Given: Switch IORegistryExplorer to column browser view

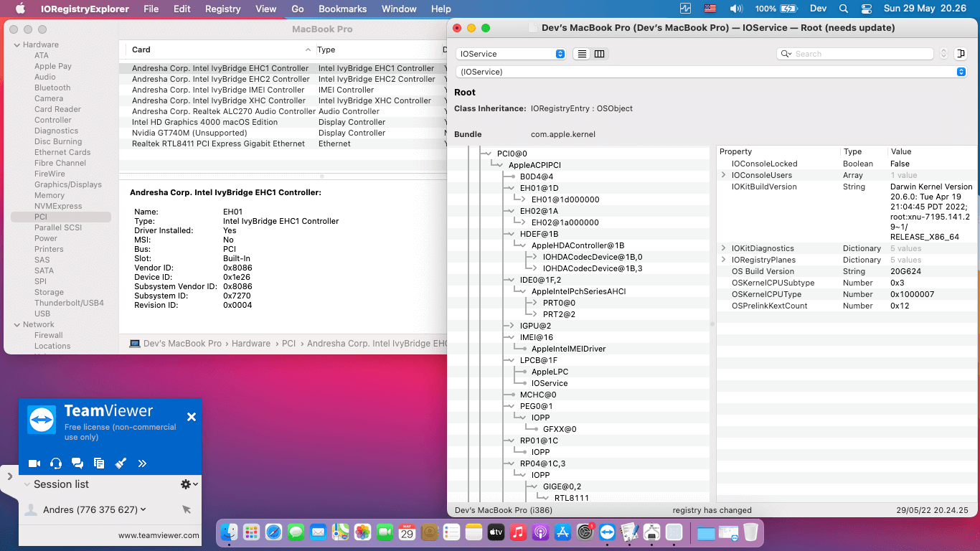Looking at the screenshot, I should (600, 54).
